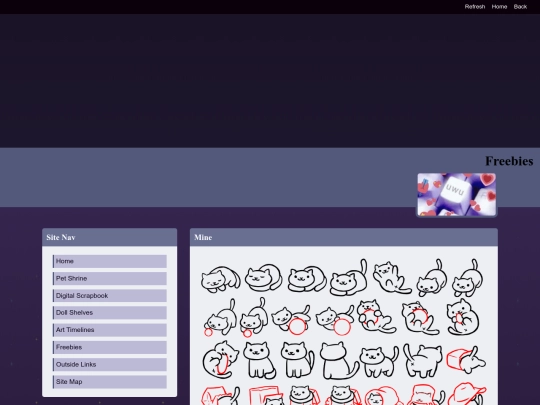Go to Digital Scrapbook
The width and height of the screenshot is (540, 405).
110,296
